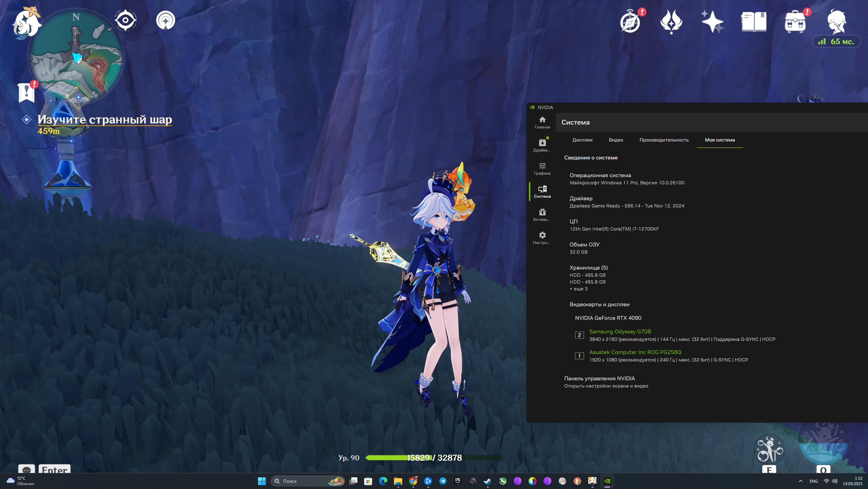Viewport: 868px width, 489px height.
Task: Open NVIDIA Settings gear in sidebar
Action: (542, 237)
